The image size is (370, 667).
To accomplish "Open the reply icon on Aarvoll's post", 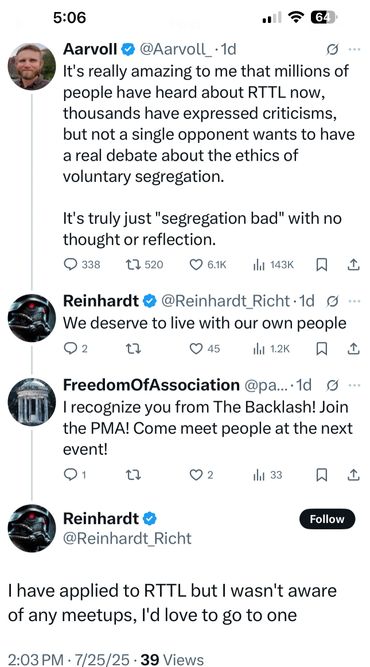I will pos(70,265).
